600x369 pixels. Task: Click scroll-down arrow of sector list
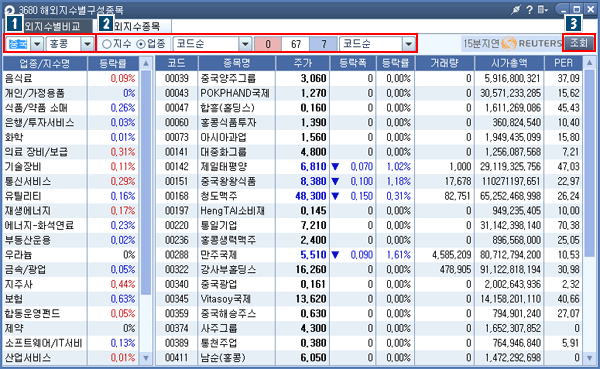point(146,358)
